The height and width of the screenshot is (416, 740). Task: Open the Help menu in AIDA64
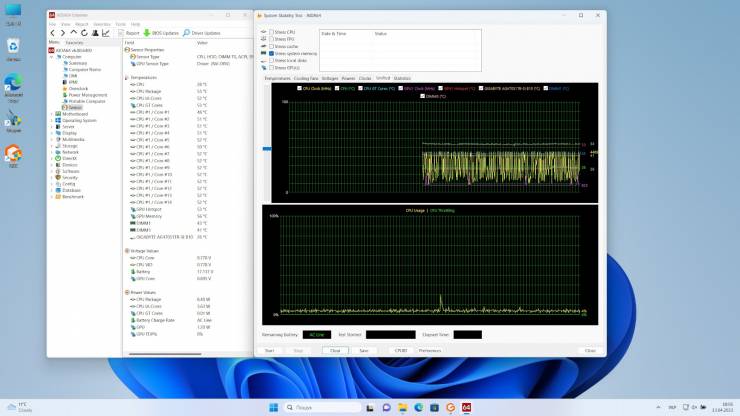coord(135,24)
